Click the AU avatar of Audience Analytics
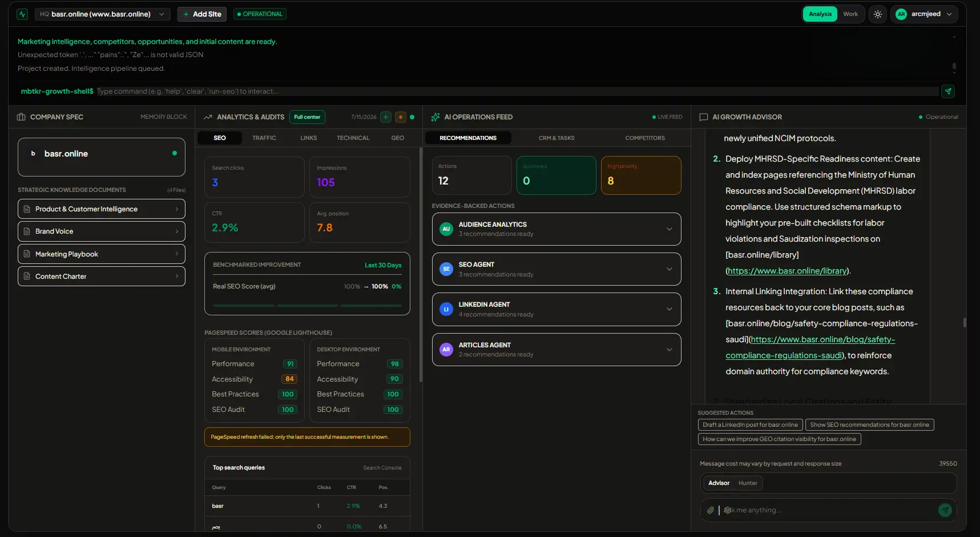This screenshot has height=537, width=980. click(x=446, y=229)
